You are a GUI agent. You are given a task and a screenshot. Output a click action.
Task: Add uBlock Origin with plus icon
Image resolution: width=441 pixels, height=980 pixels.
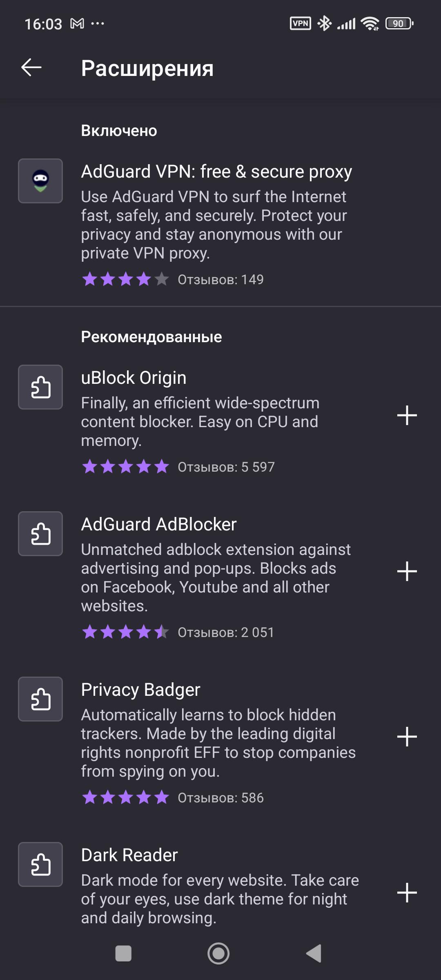[407, 415]
